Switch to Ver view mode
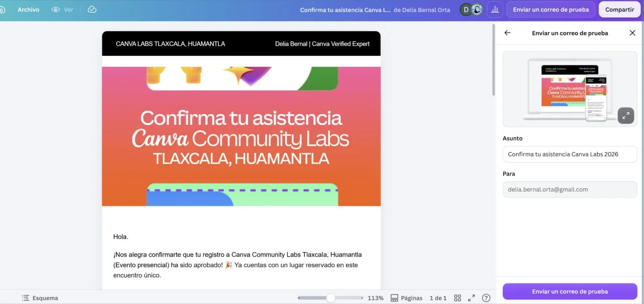This screenshot has height=304, width=644. point(62,10)
